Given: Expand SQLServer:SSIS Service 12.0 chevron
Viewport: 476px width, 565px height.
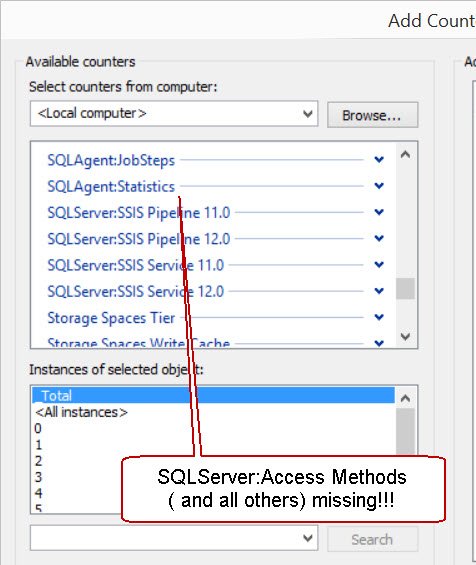Looking at the screenshot, I should click(x=379, y=291).
